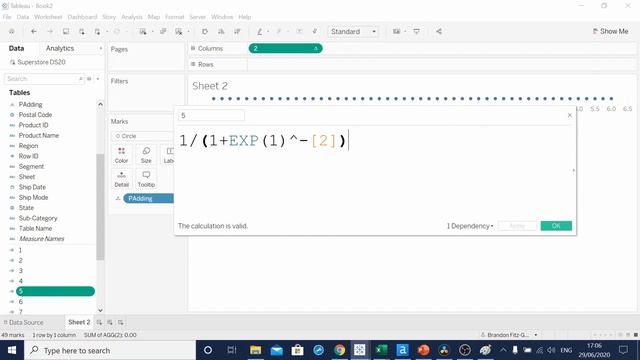640x360 pixels.
Task: Open the dropdown arrow beside Clear Sheet icon
Action: point(188,31)
